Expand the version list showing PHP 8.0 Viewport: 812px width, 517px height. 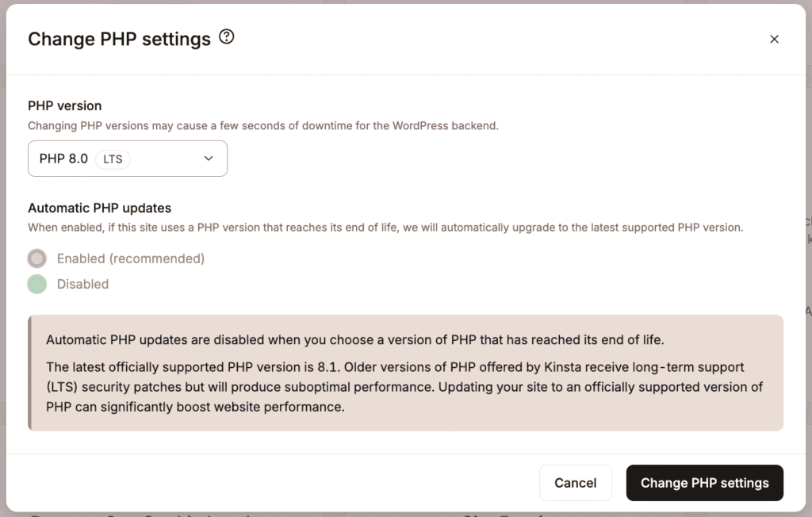point(127,159)
